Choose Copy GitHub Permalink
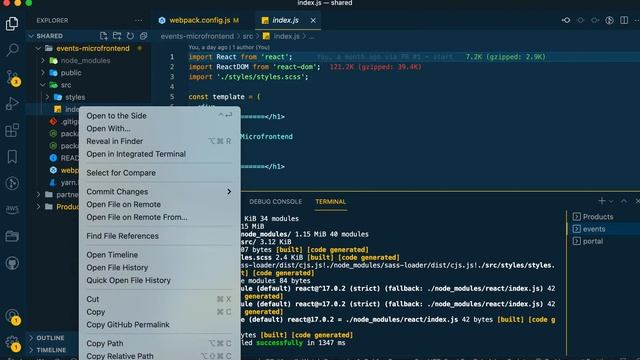Viewport: 640px width, 360px height. pos(159,324)
